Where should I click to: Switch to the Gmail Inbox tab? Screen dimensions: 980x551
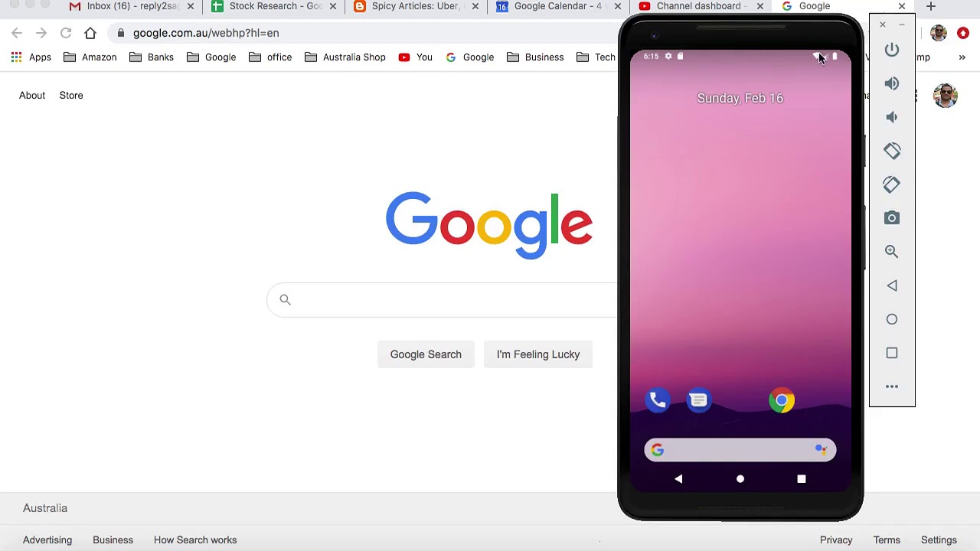pyautogui.click(x=130, y=6)
